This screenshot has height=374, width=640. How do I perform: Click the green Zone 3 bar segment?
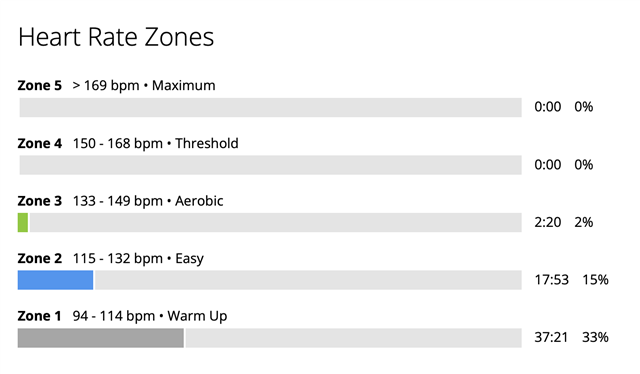pyautogui.click(x=23, y=223)
